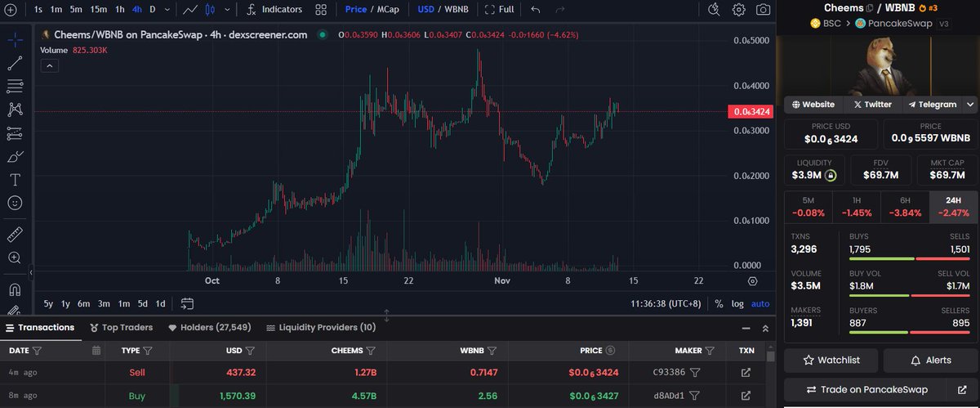
Task: Switch chart to MCap mode
Action: click(388, 10)
